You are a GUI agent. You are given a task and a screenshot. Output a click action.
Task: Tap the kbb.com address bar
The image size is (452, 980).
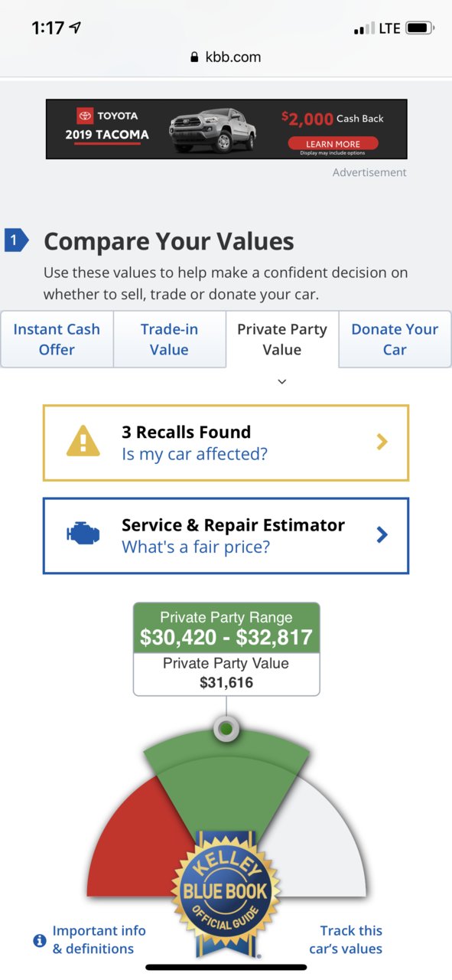[x=226, y=57]
